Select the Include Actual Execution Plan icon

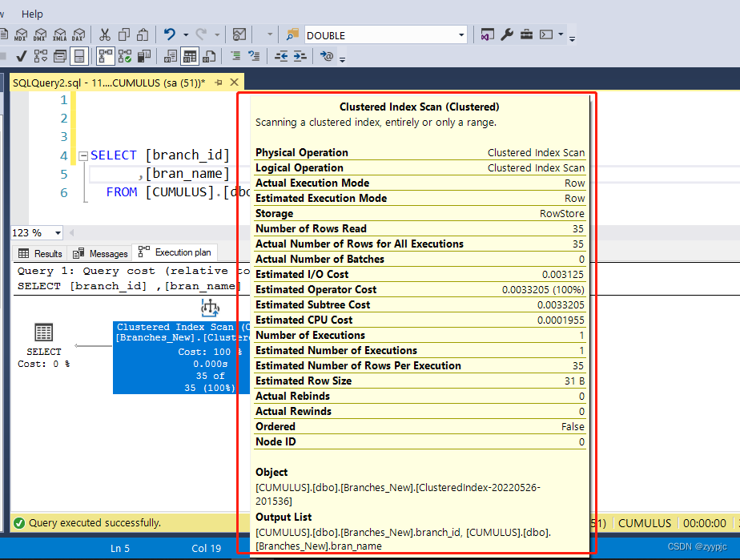(107, 56)
